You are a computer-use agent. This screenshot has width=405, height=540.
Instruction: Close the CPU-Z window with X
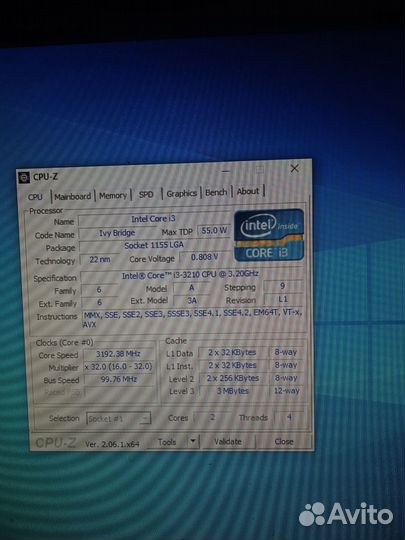click(x=294, y=168)
